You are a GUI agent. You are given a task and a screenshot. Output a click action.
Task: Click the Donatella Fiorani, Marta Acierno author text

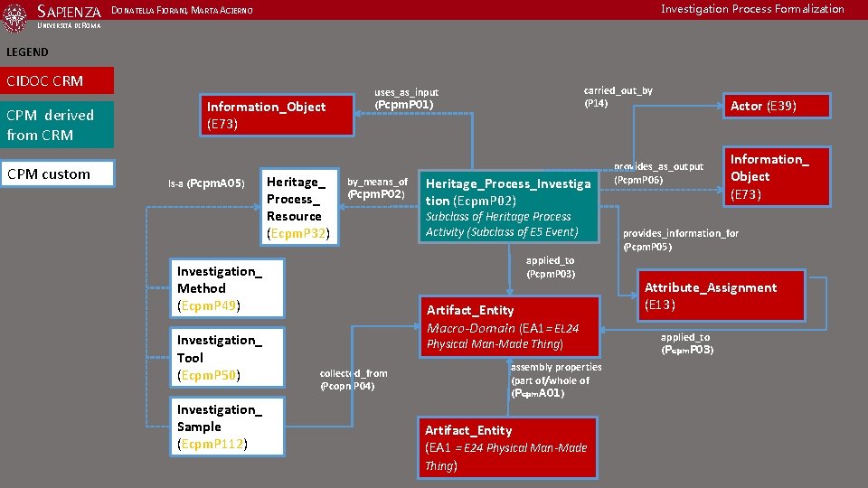[182, 11]
